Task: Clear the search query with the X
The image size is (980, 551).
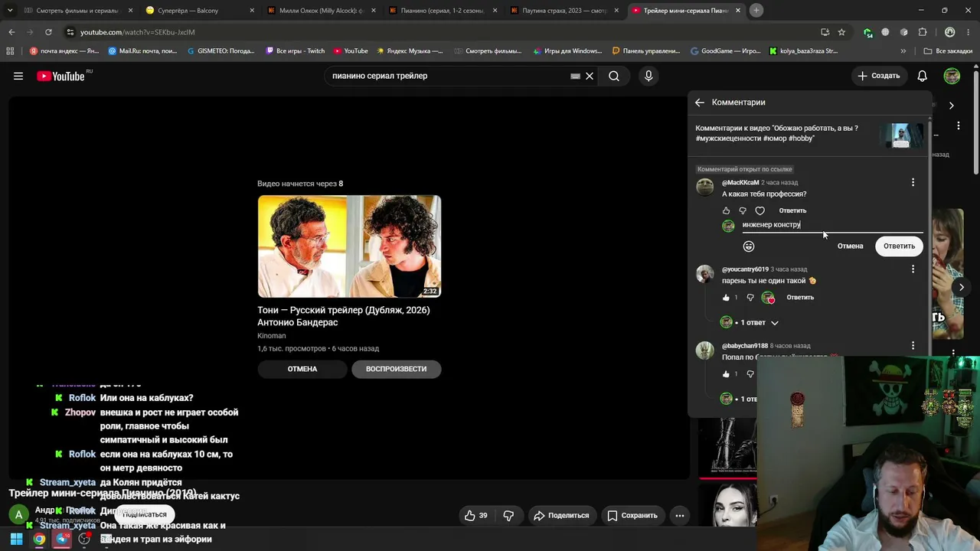Action: point(590,76)
